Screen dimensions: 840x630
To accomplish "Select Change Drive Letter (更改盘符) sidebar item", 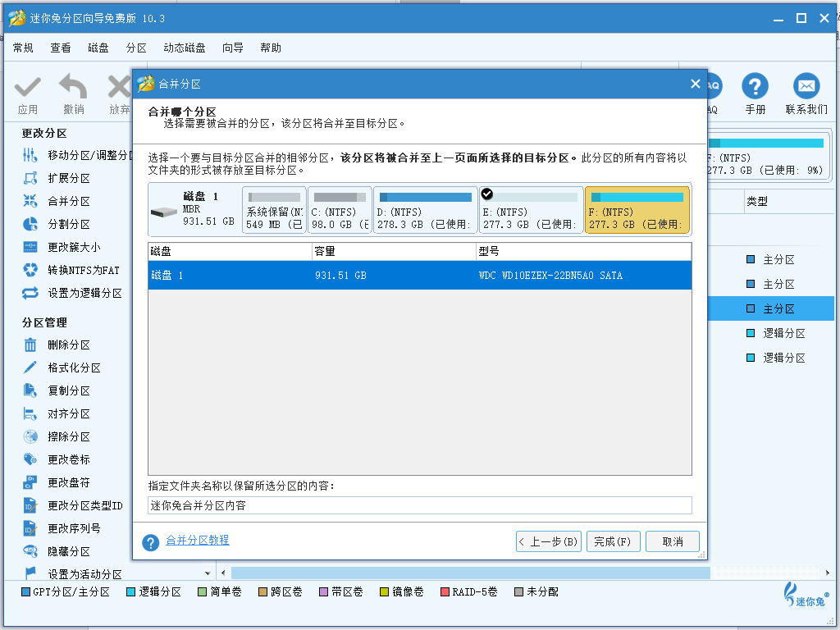I will click(x=57, y=482).
